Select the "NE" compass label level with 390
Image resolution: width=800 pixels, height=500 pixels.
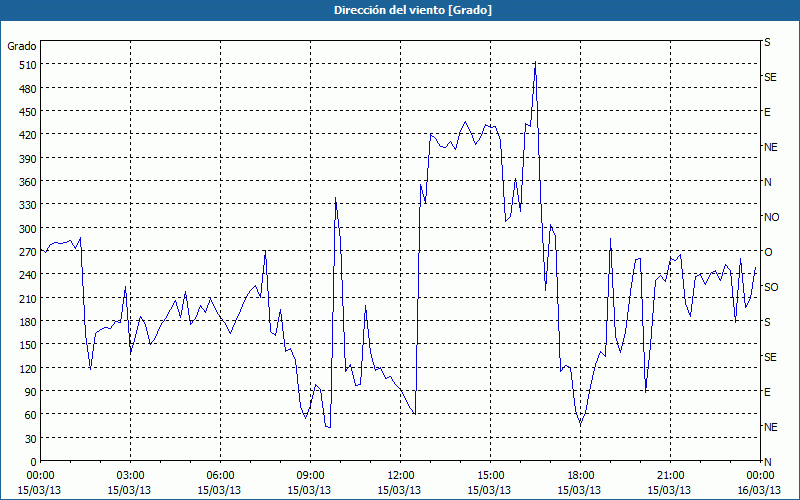point(771,147)
